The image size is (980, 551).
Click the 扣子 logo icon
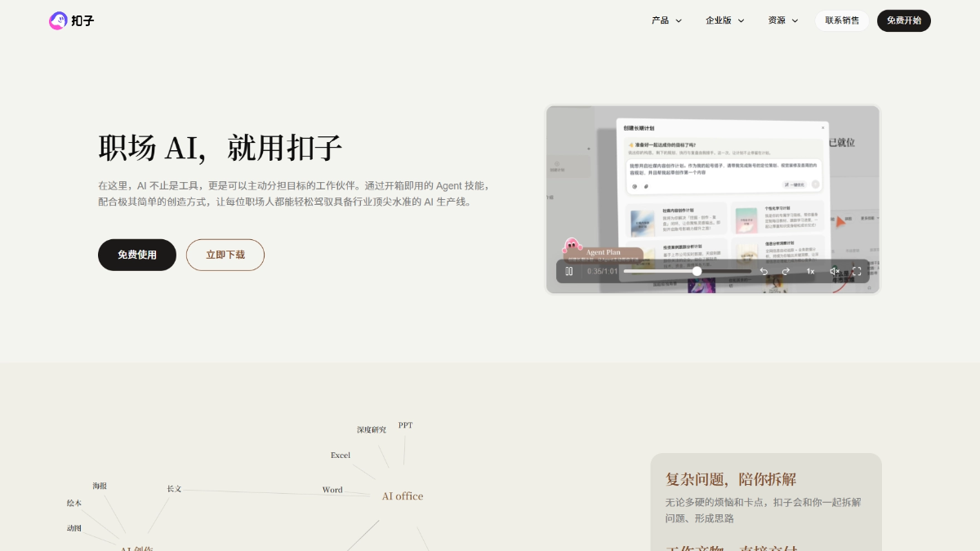[x=58, y=20]
